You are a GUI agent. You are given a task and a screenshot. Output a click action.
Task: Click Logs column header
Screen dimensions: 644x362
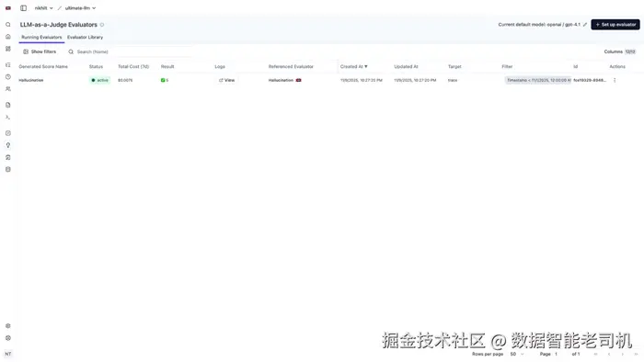click(x=220, y=66)
